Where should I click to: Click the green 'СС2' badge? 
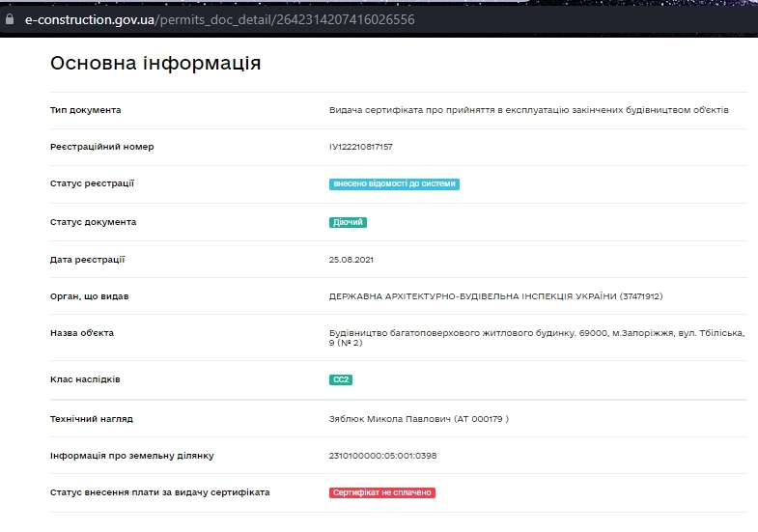[x=340, y=379]
